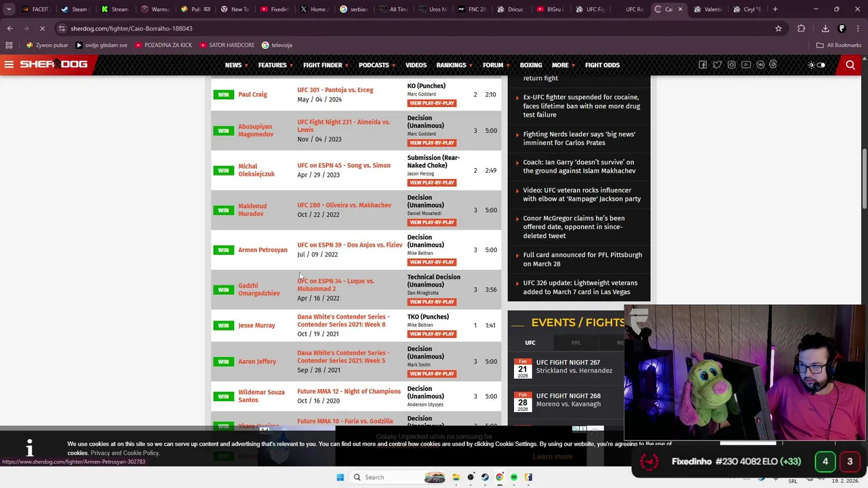Image resolution: width=868 pixels, height=488 pixels.
Task: Bookmark this page with star icon
Action: [x=778, y=28]
